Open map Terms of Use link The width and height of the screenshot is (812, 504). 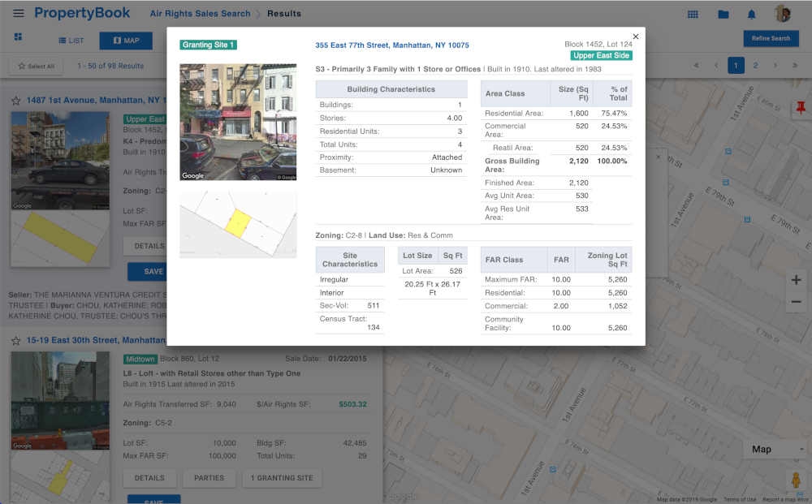740,499
